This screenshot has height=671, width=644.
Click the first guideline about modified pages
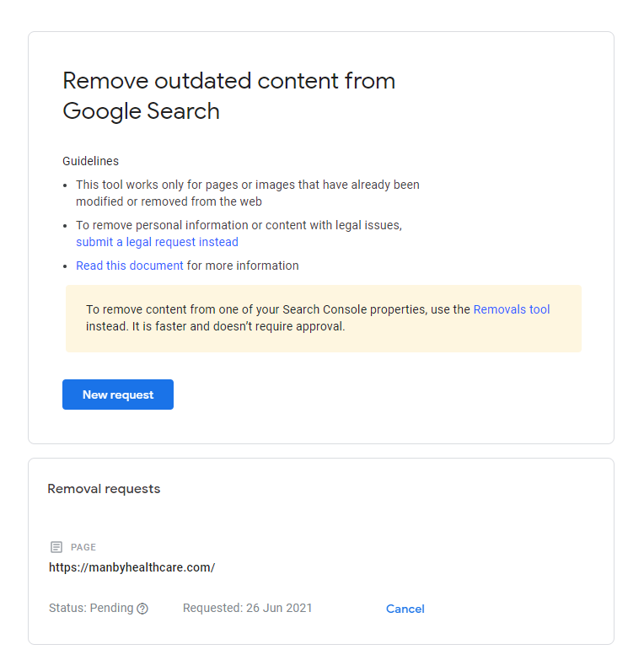[x=247, y=185]
